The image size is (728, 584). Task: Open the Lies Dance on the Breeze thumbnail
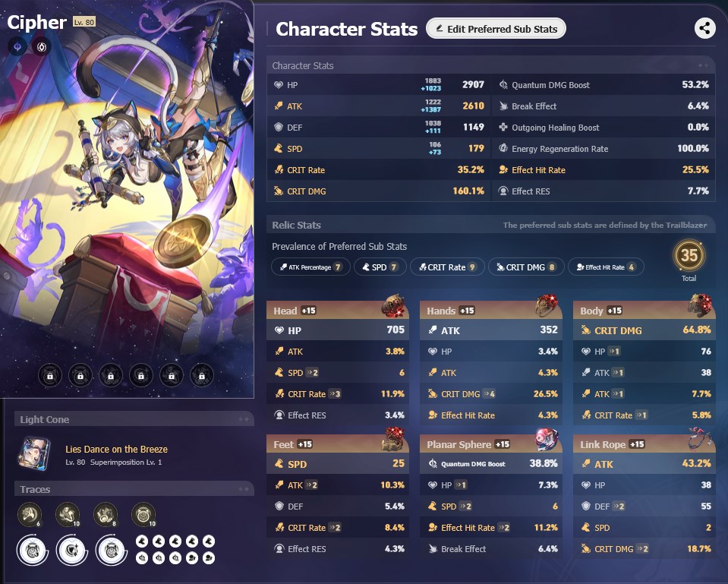point(33,454)
